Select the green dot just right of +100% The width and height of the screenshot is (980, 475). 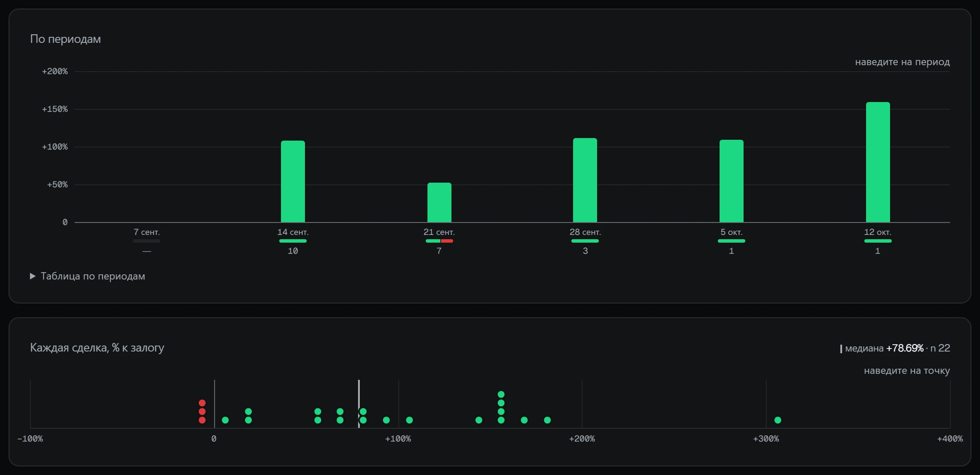(x=409, y=420)
